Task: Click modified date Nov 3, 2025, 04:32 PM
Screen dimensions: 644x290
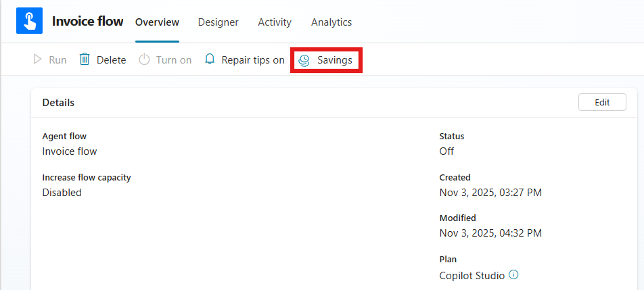Action: pyautogui.click(x=490, y=233)
